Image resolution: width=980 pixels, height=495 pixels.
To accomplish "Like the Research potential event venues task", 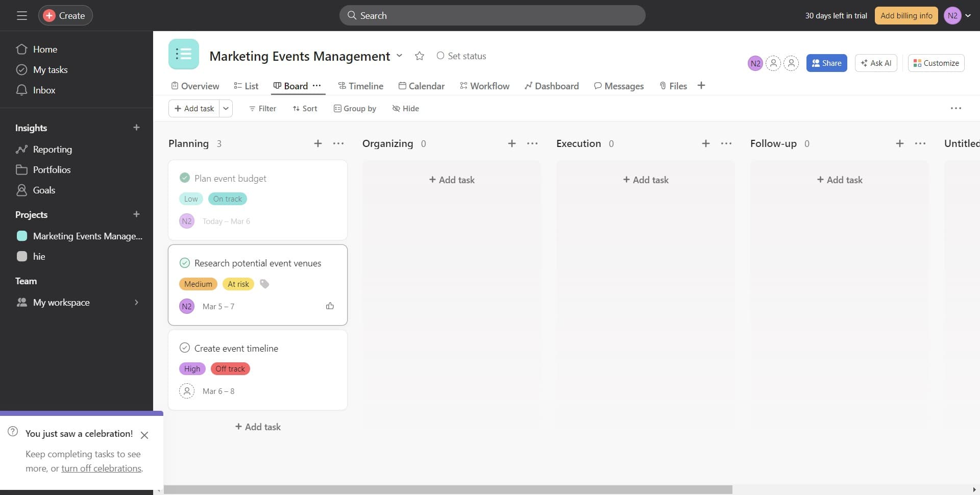I will click(330, 306).
